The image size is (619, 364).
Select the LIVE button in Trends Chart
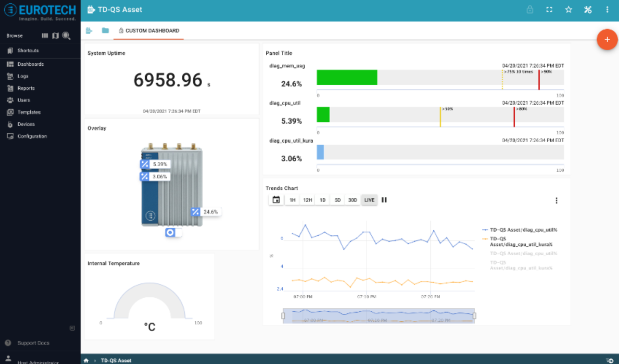pos(369,200)
